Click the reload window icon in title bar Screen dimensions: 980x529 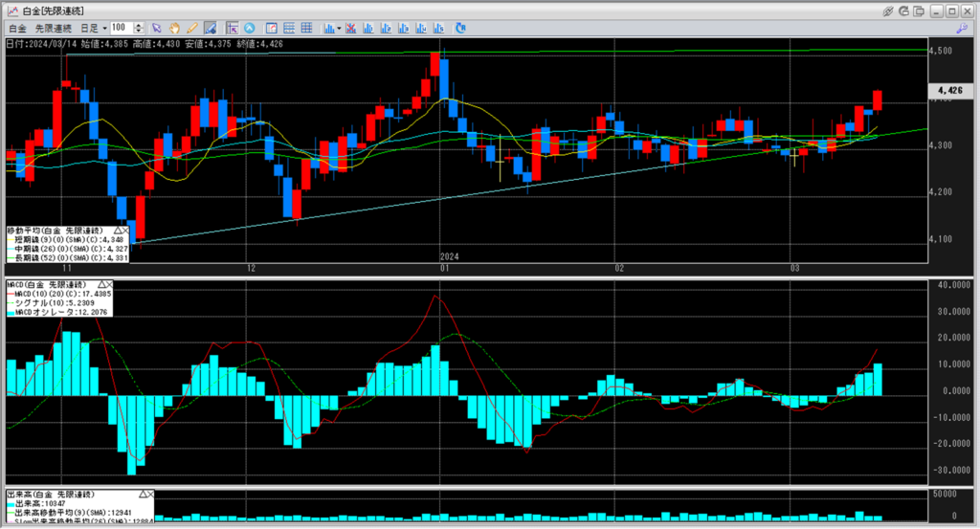pos(903,11)
